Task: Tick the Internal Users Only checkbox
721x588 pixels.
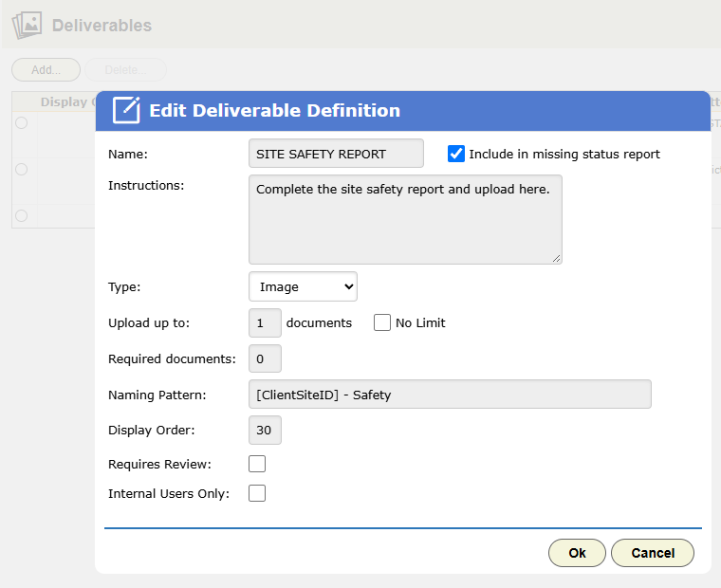Action: click(257, 493)
